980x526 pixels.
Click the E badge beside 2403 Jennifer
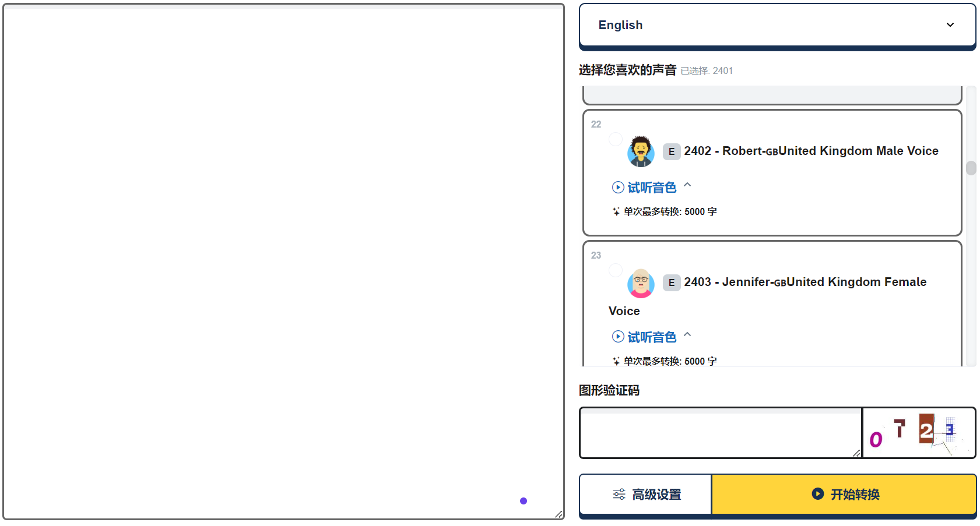671,283
